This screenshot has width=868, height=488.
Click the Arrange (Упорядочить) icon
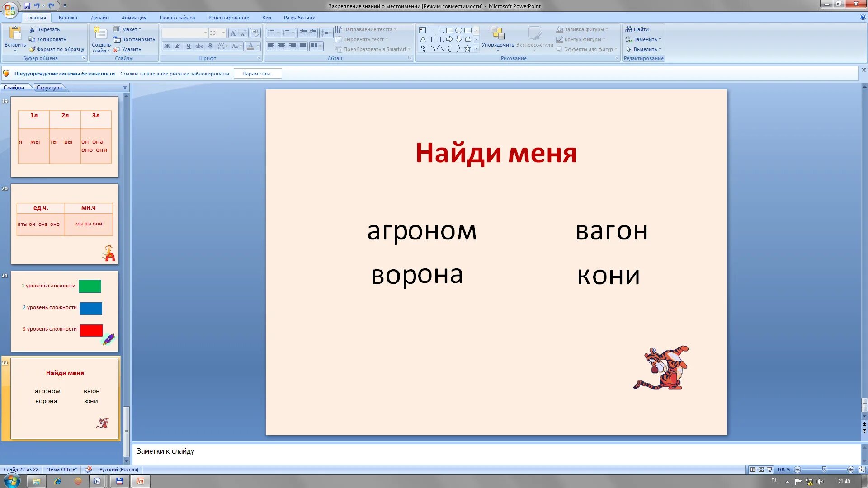pos(497,33)
